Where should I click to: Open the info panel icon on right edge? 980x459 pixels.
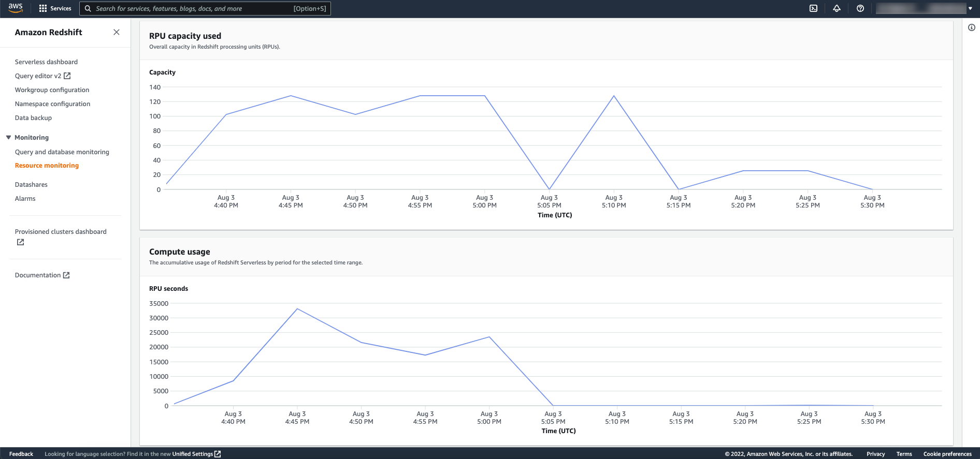point(972,27)
